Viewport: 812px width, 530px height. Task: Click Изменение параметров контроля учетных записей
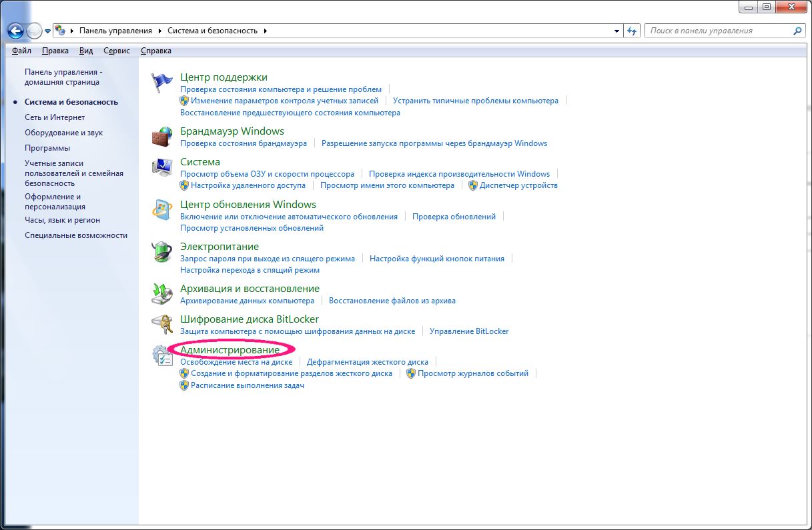pyautogui.click(x=284, y=101)
